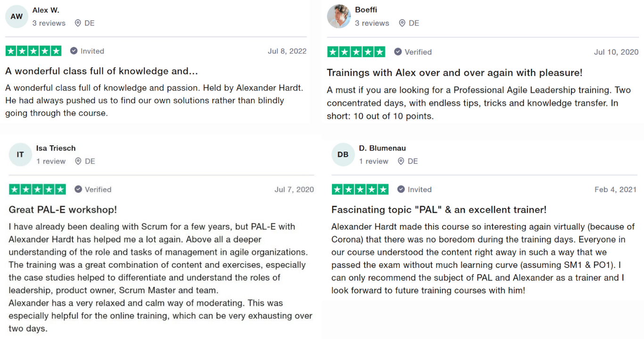The height and width of the screenshot is (339, 644).
Task: Click the Jul 8, 2022 date label
Action: (x=287, y=51)
